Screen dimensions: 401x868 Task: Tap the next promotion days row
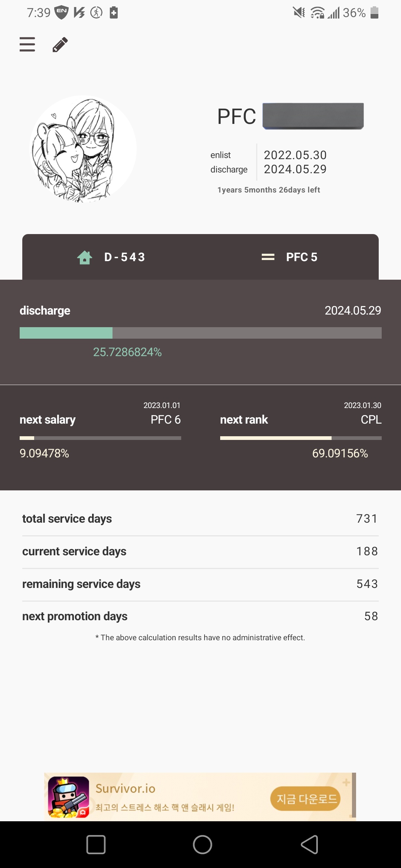point(200,616)
